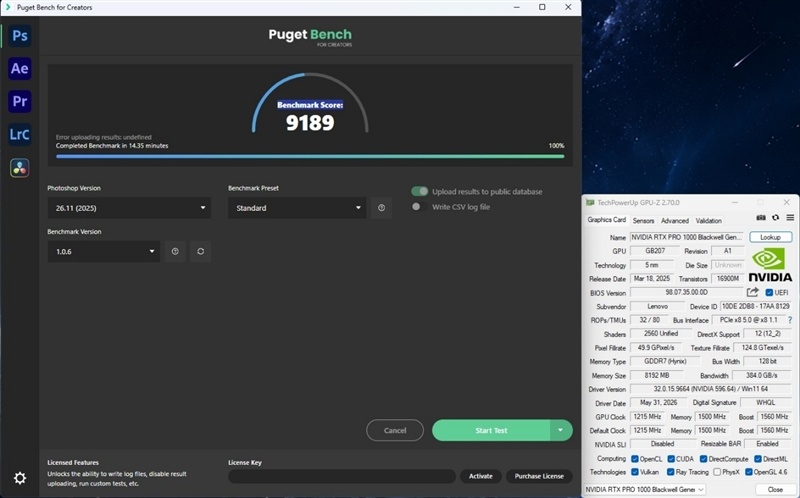Toggle Write CSV log file switch
800x498 pixels.
pos(419,207)
